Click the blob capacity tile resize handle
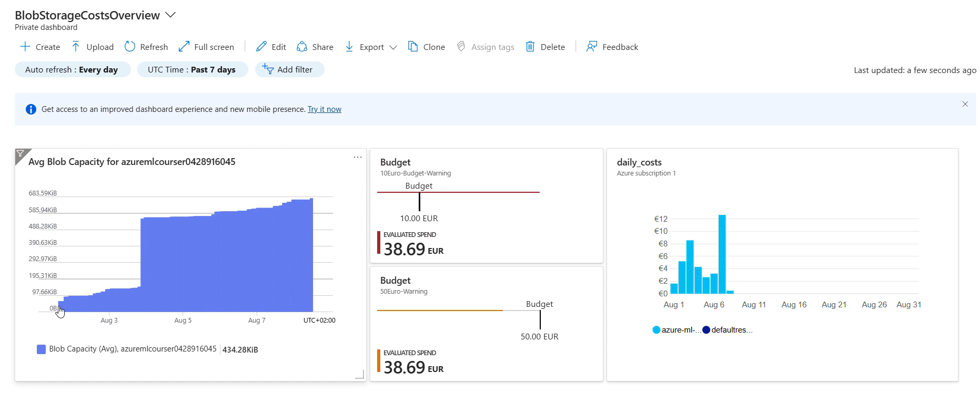This screenshot has width=980, height=393. click(360, 375)
